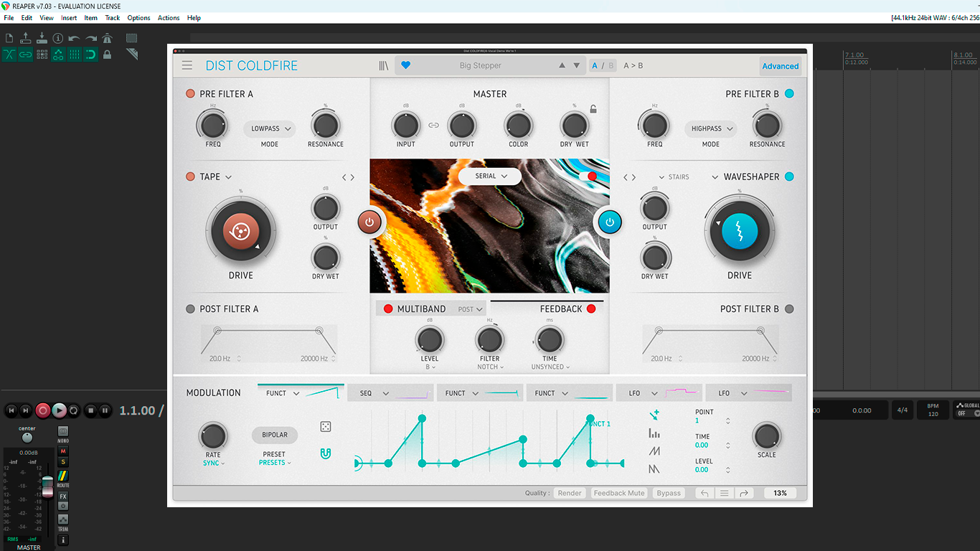The height and width of the screenshot is (551, 980).
Task: Open the NOTCH filter type dropdown
Action: coord(490,367)
